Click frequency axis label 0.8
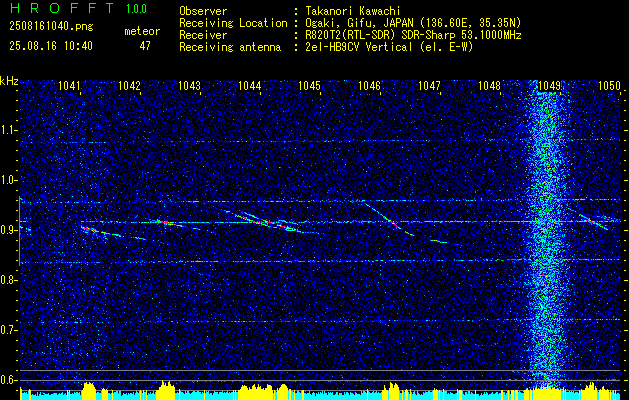 (x=7, y=280)
